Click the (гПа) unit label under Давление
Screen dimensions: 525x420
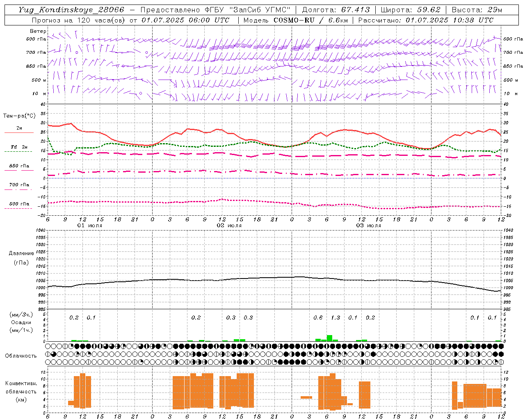[x=21, y=262]
